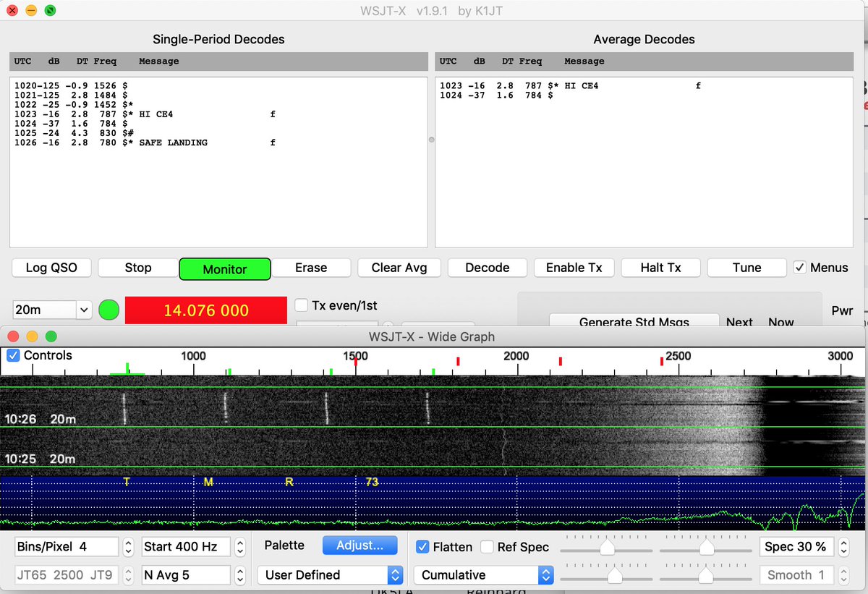Open the User Defined palette dropdown
Image resolution: width=868 pixels, height=594 pixels.
click(x=330, y=575)
